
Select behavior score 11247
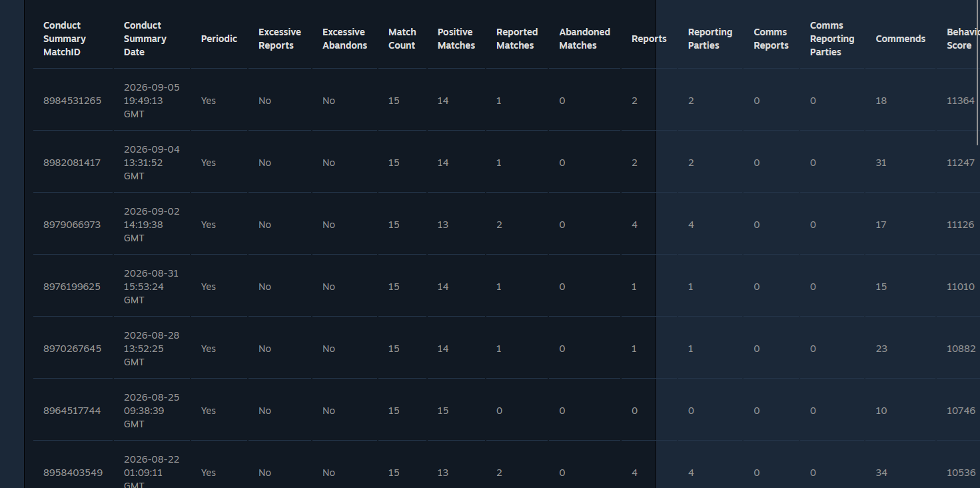961,163
